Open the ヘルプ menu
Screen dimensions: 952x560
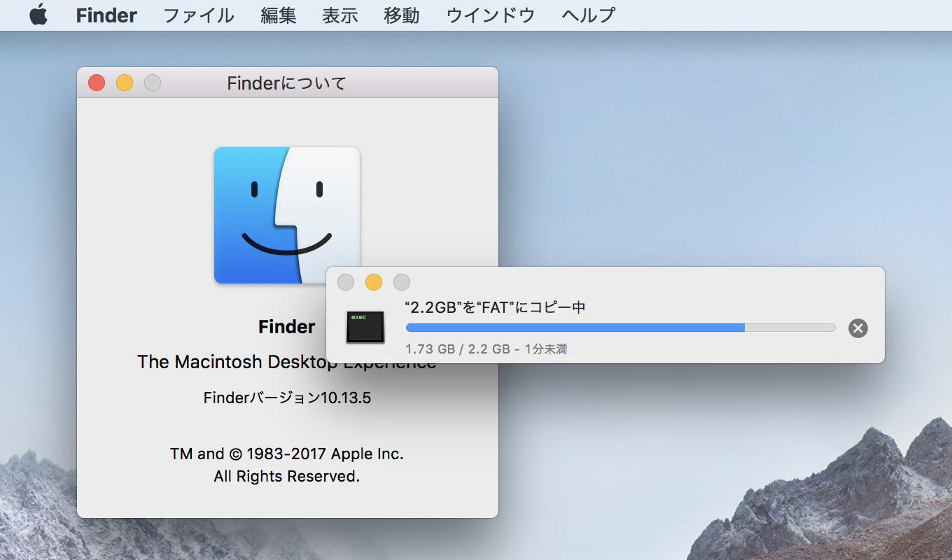589,15
